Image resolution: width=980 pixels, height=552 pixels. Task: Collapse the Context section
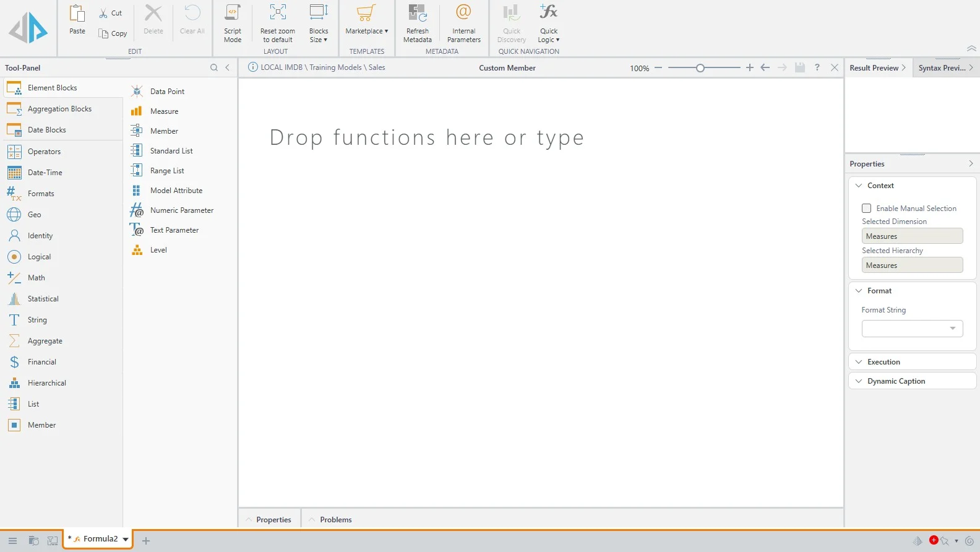[859, 186]
